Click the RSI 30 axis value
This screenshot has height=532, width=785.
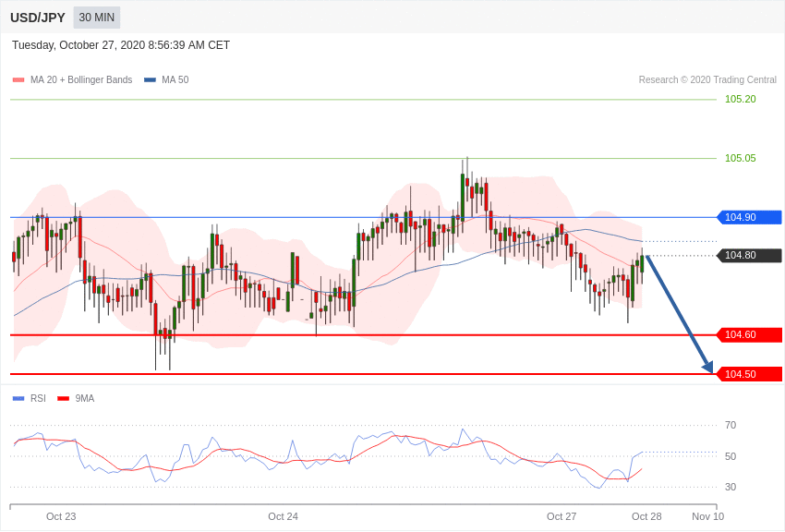tap(731, 487)
